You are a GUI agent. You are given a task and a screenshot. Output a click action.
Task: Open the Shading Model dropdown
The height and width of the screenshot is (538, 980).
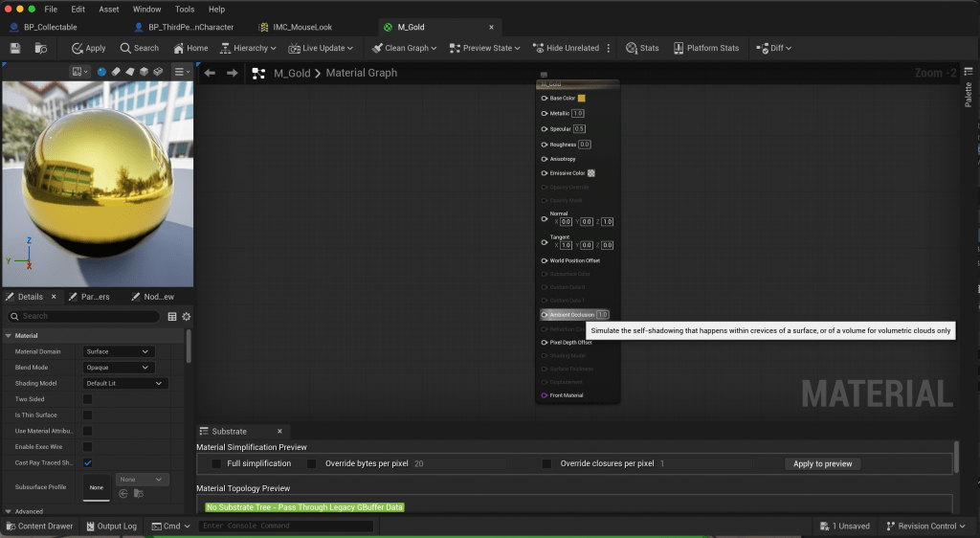click(x=125, y=383)
